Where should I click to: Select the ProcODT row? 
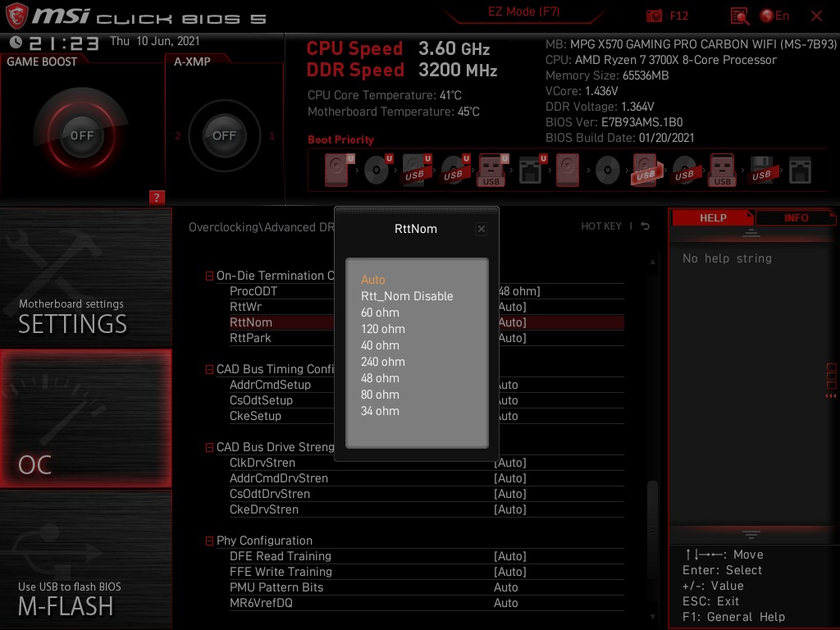(x=427, y=291)
